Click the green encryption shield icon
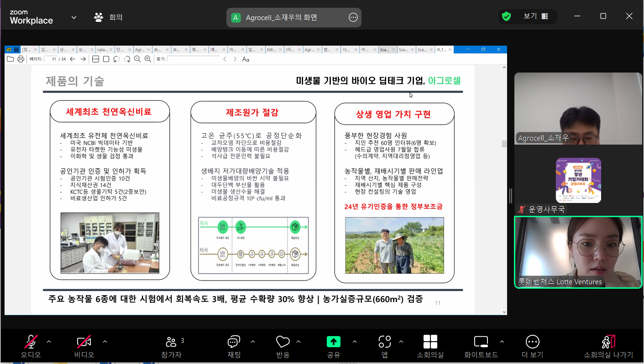 tap(506, 16)
